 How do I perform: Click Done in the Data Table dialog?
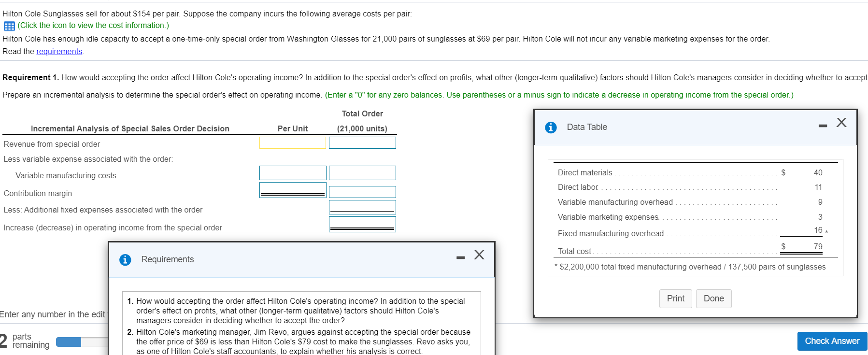(x=714, y=298)
